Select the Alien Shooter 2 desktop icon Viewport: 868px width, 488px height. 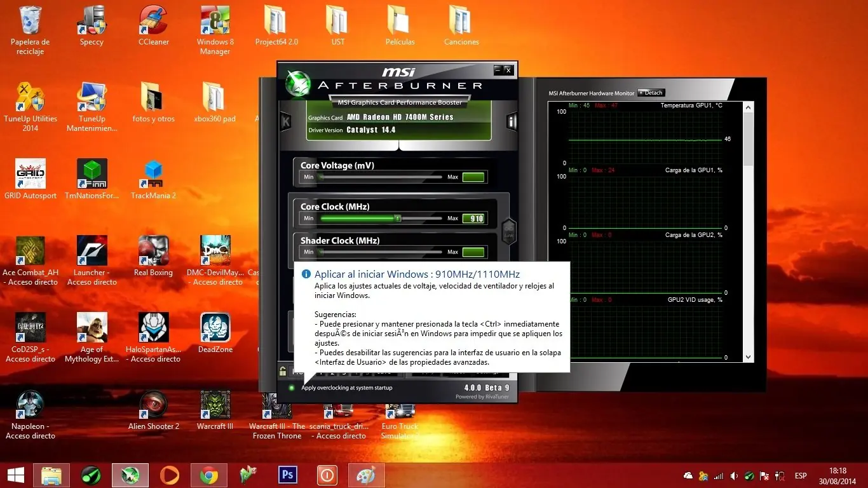click(154, 410)
